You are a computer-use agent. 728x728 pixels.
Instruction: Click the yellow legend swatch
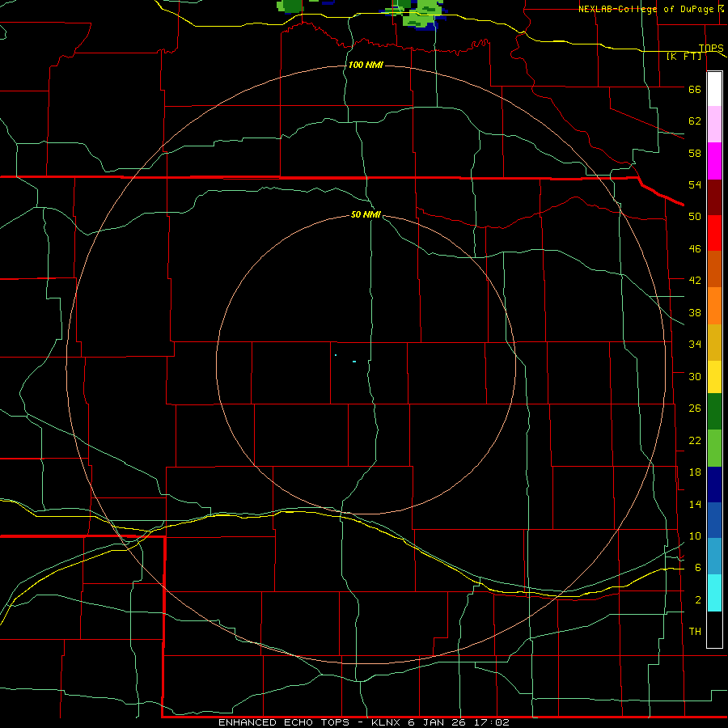714,376
